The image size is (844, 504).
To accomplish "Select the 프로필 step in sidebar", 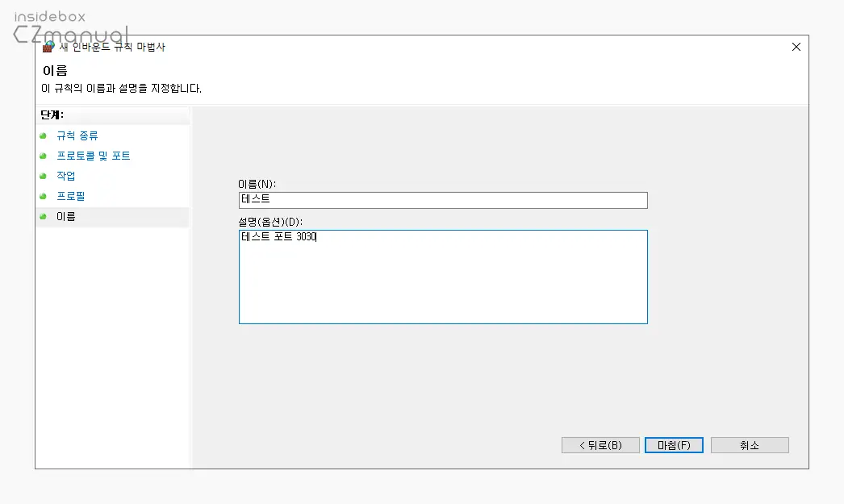I will [x=70, y=196].
